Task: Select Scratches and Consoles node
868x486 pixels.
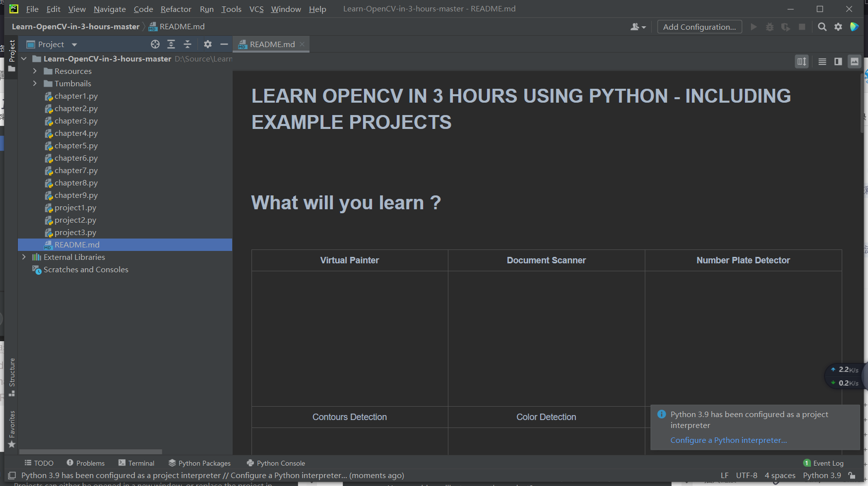Action: click(x=86, y=269)
